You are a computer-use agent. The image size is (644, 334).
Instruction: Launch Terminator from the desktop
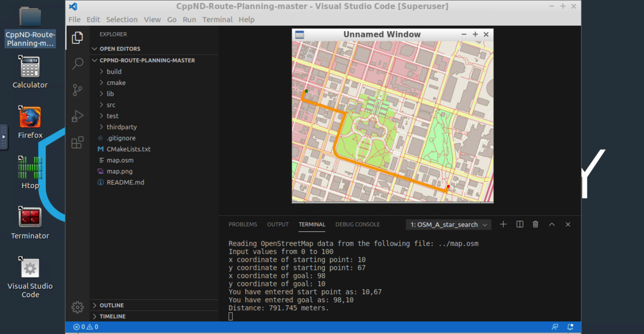tap(30, 223)
